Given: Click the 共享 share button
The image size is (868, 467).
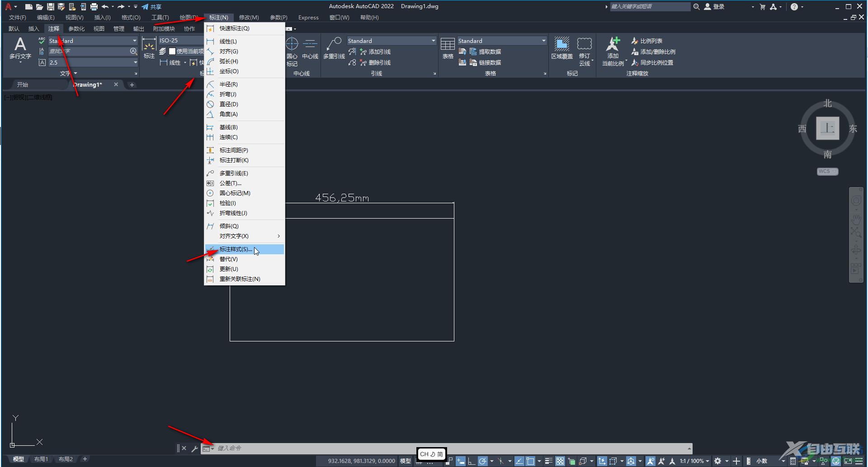Looking at the screenshot, I should point(151,7).
